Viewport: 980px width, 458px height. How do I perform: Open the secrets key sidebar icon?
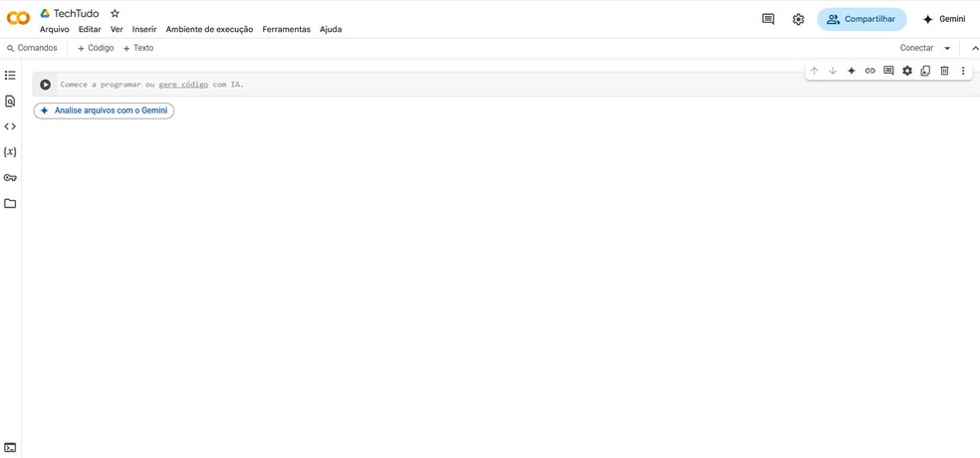point(10,177)
